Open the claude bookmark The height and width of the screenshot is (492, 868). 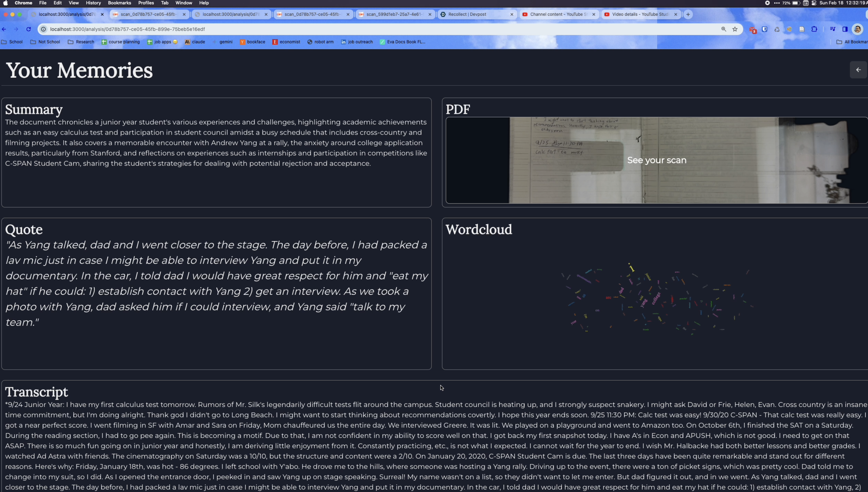195,42
